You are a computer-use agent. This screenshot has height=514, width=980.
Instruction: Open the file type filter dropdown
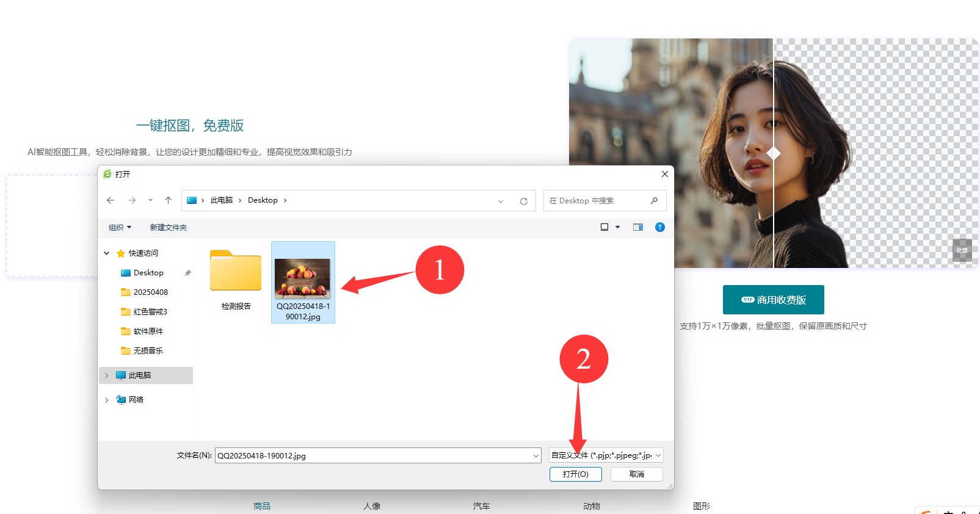tap(606, 455)
